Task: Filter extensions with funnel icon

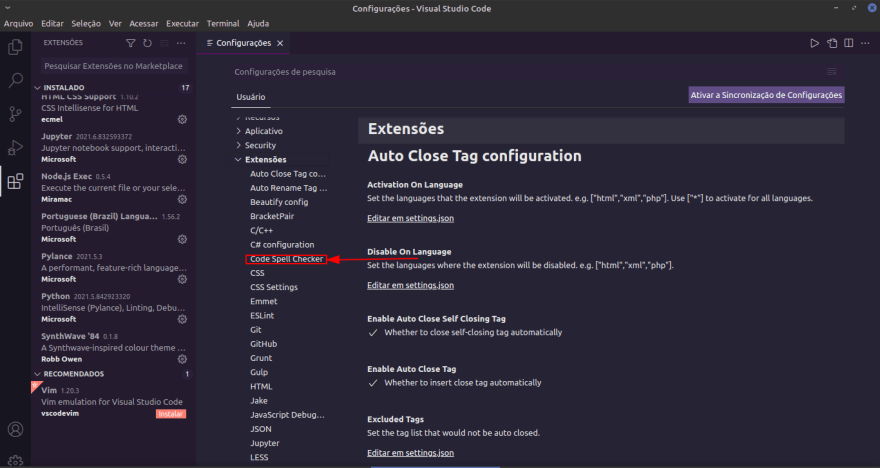Action: [x=131, y=43]
